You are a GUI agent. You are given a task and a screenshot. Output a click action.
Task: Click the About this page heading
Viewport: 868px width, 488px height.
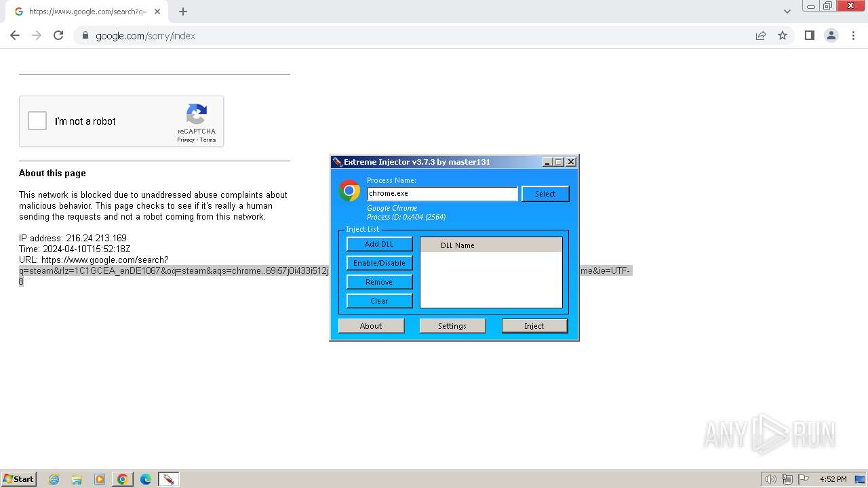(x=52, y=174)
